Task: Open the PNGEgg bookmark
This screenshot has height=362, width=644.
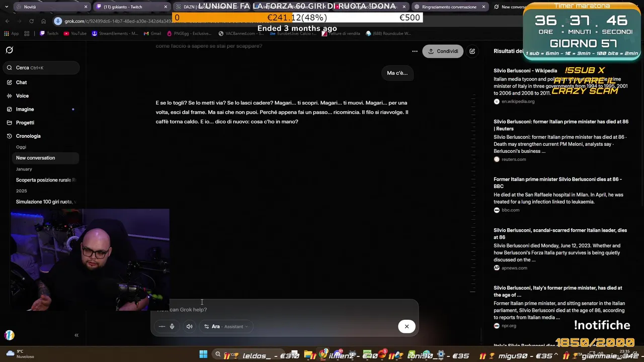Action: tap(189, 34)
